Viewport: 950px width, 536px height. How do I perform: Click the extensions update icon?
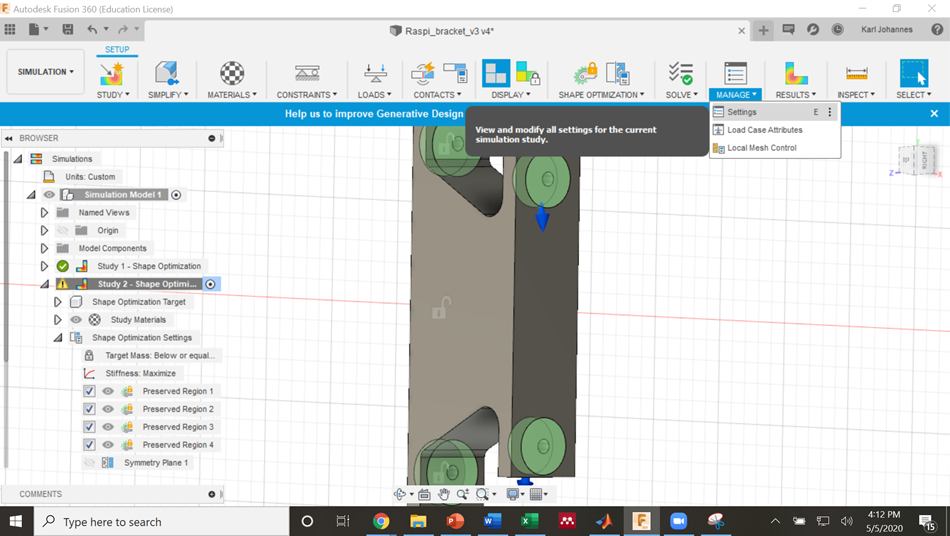813,29
